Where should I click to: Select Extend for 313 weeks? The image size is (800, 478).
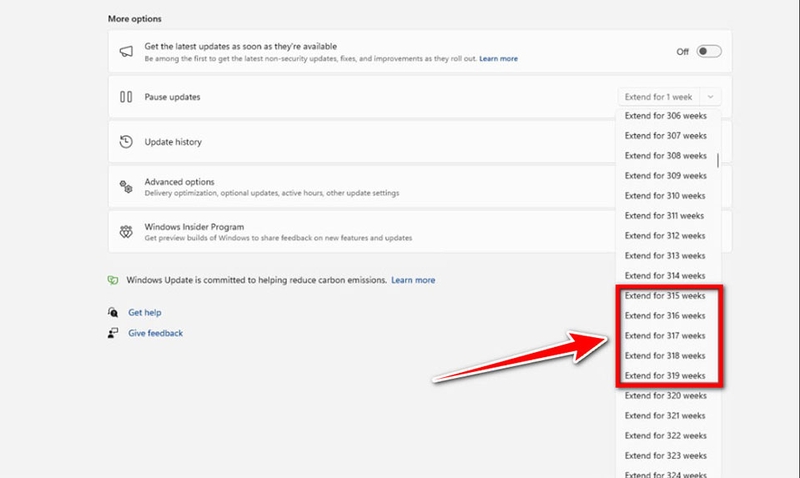pyautogui.click(x=666, y=256)
